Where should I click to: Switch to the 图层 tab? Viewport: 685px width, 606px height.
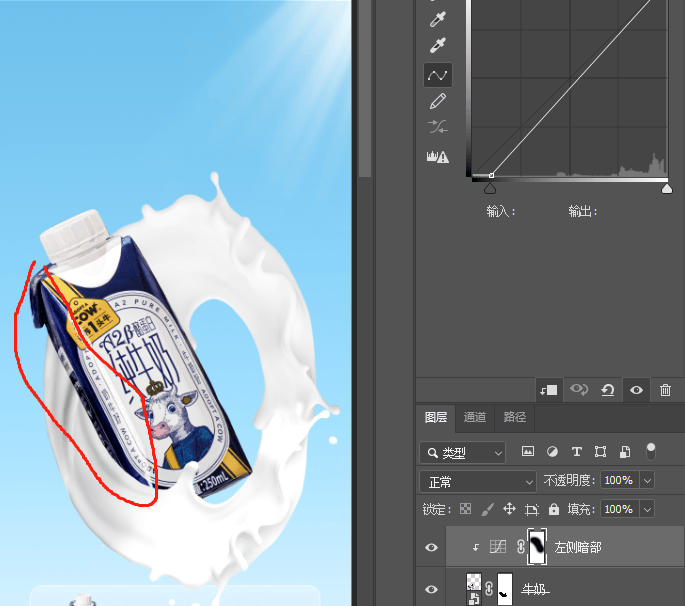tap(436, 417)
